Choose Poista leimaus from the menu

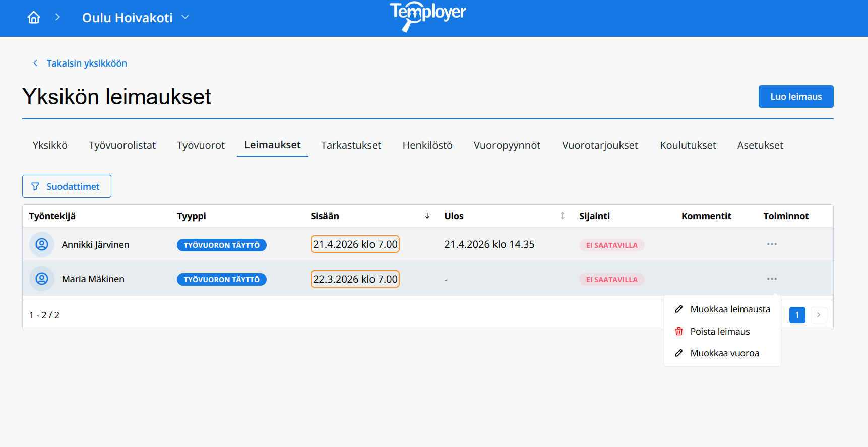pos(722,332)
